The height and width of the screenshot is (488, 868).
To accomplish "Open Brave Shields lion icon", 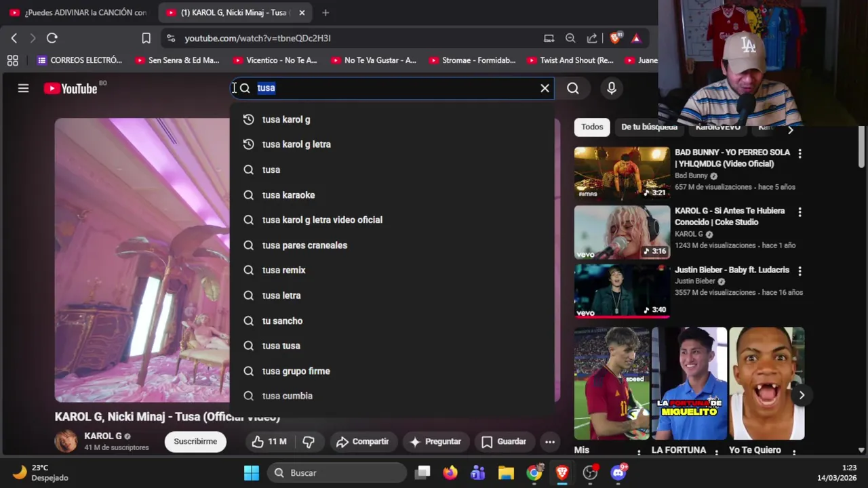I will pyautogui.click(x=615, y=39).
